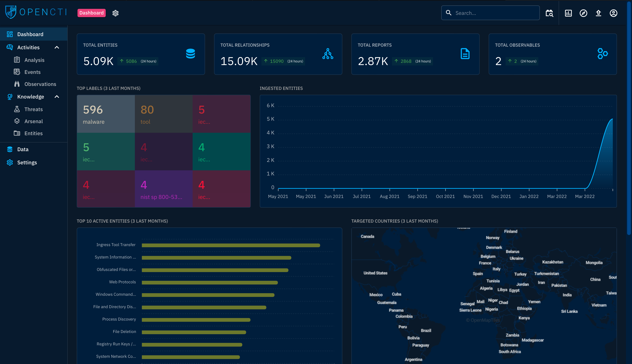Open custom dashboards chart icon
Image resolution: width=632 pixels, height=364 pixels.
click(568, 13)
